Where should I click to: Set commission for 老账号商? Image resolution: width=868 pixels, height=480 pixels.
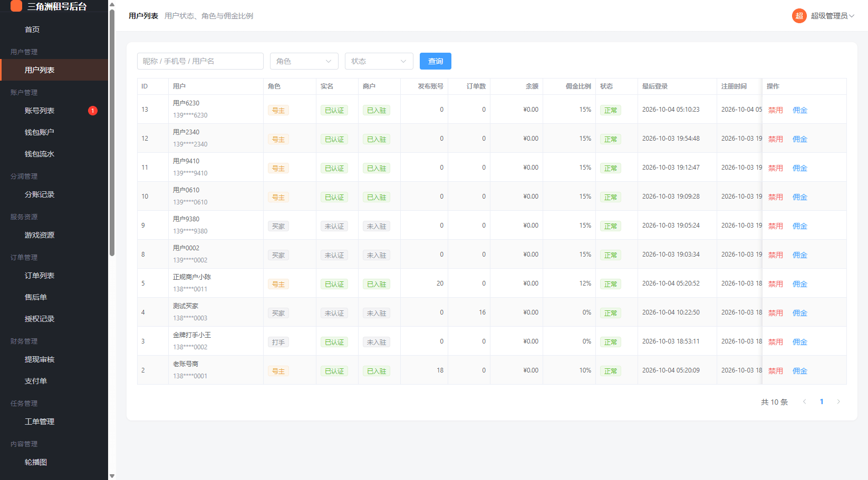(800, 371)
